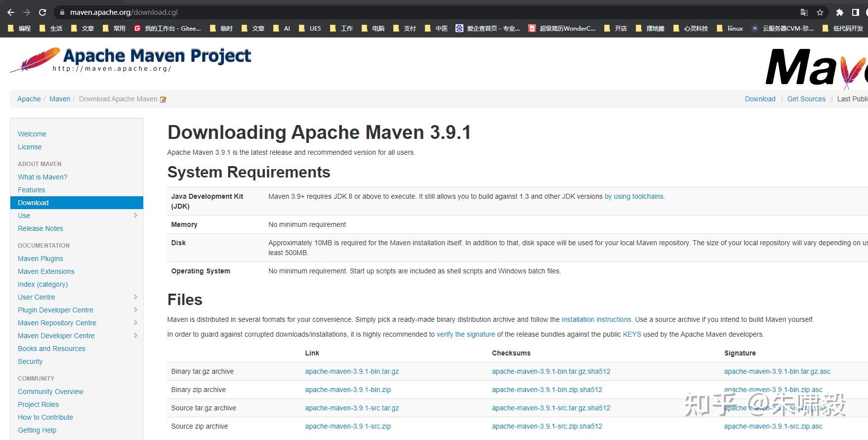The image size is (868, 440).
Task: Open the 心灵科技 bookmark folder
Action: click(691, 29)
